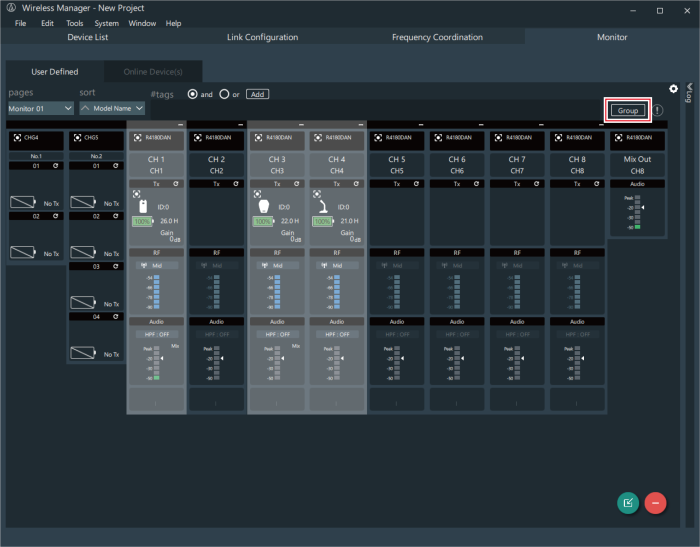Screen dimensions: 700x547
Task: Click the Add tag button
Action: pyautogui.click(x=257, y=94)
